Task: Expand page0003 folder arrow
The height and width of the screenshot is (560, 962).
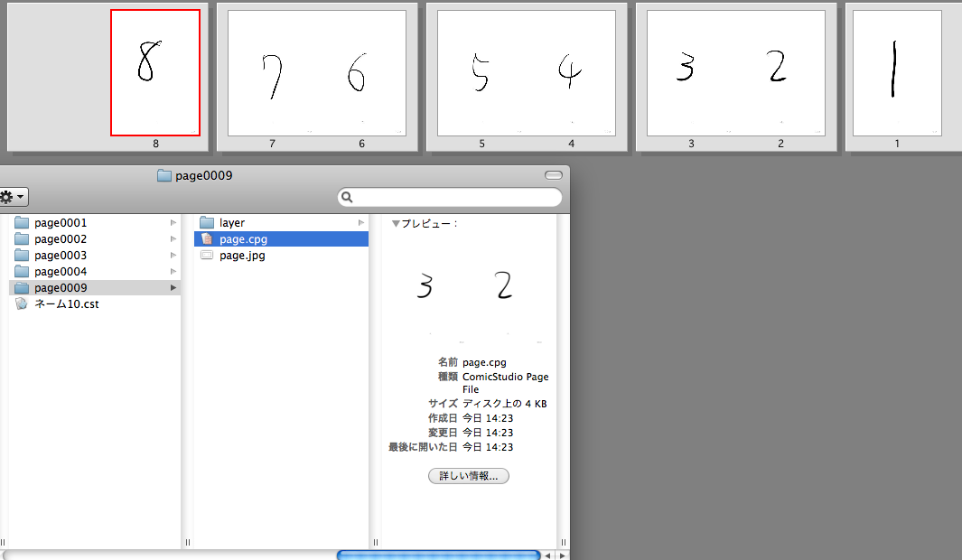Action: pos(173,255)
